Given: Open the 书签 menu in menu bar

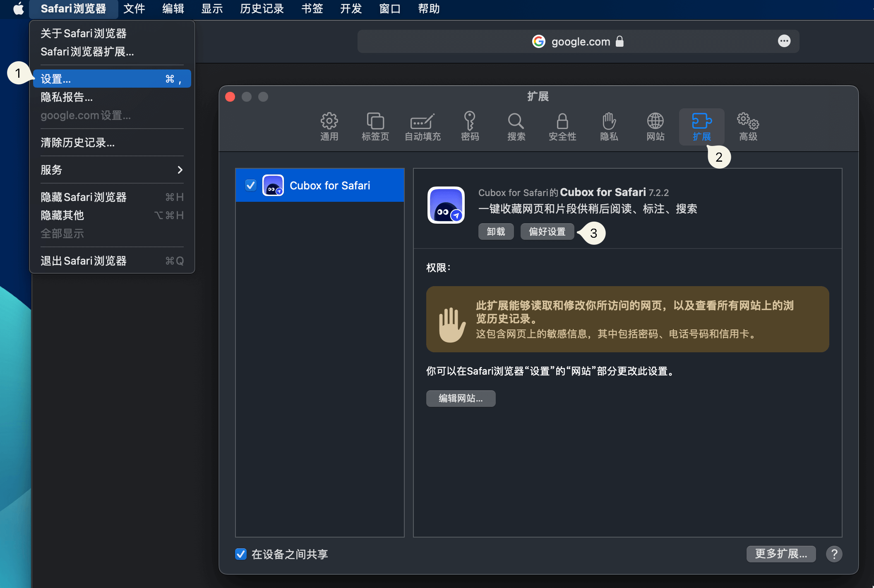Looking at the screenshot, I should click(x=312, y=9).
